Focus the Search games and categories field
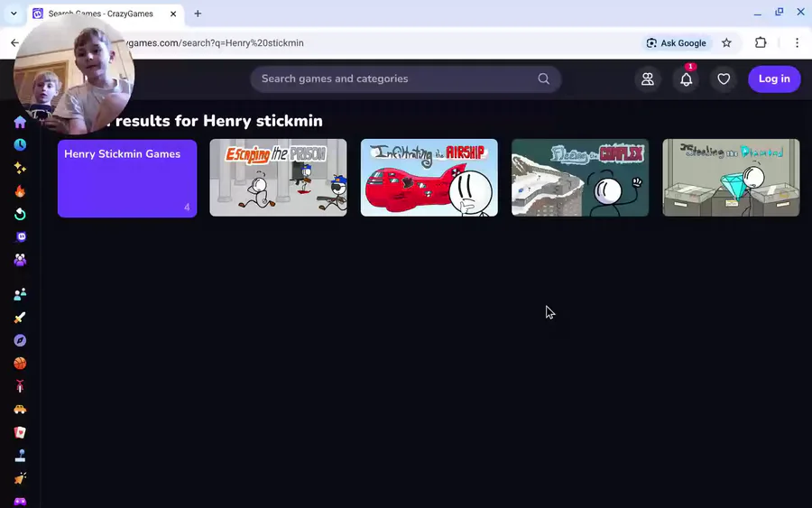The width and height of the screenshot is (812, 508). [x=405, y=79]
